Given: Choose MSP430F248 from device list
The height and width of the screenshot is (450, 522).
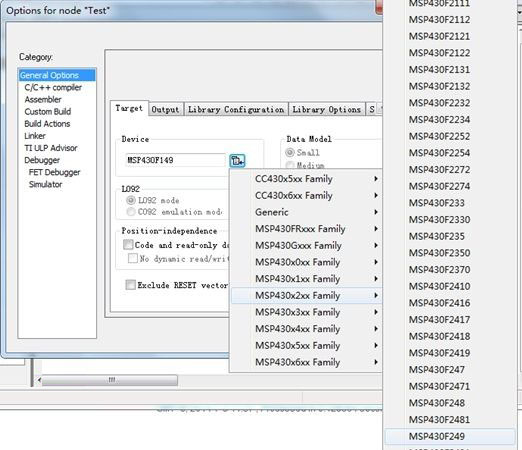Looking at the screenshot, I should pyautogui.click(x=449, y=403).
